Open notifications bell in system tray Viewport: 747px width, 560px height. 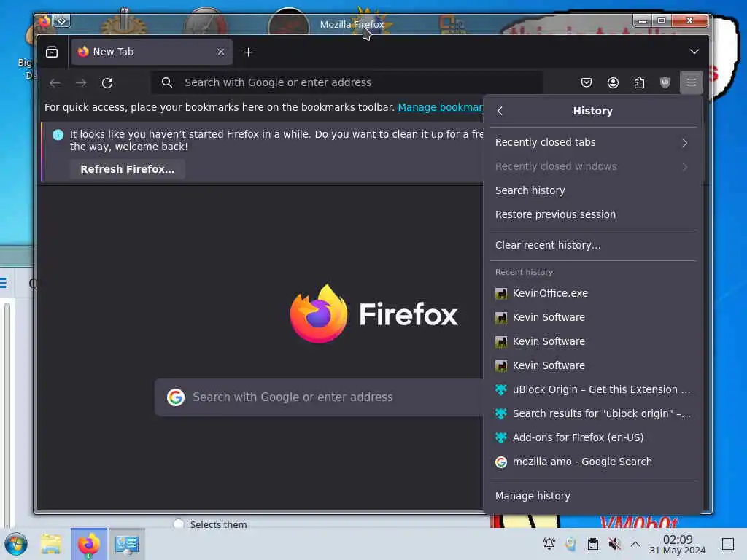tap(549, 544)
